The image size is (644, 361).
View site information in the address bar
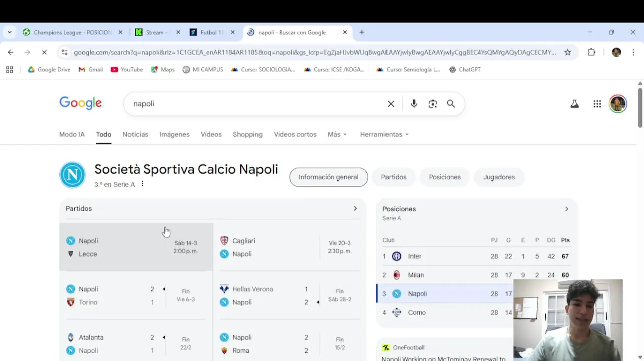pos(64,52)
